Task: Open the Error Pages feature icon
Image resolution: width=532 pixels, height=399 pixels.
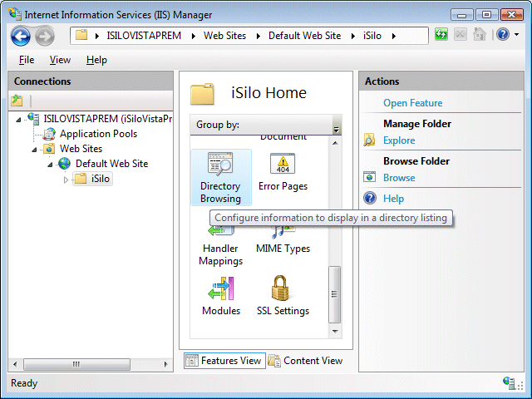Action: coord(283,172)
